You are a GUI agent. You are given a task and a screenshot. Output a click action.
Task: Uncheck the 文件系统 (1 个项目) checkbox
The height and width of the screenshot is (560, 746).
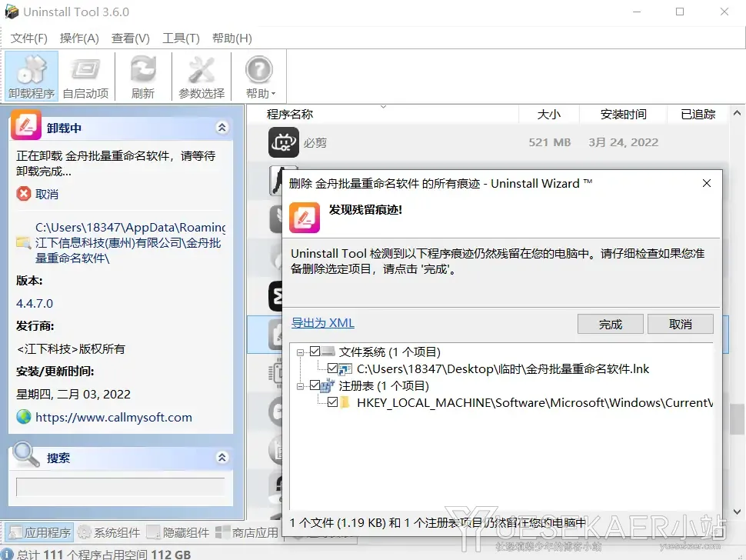pos(315,352)
